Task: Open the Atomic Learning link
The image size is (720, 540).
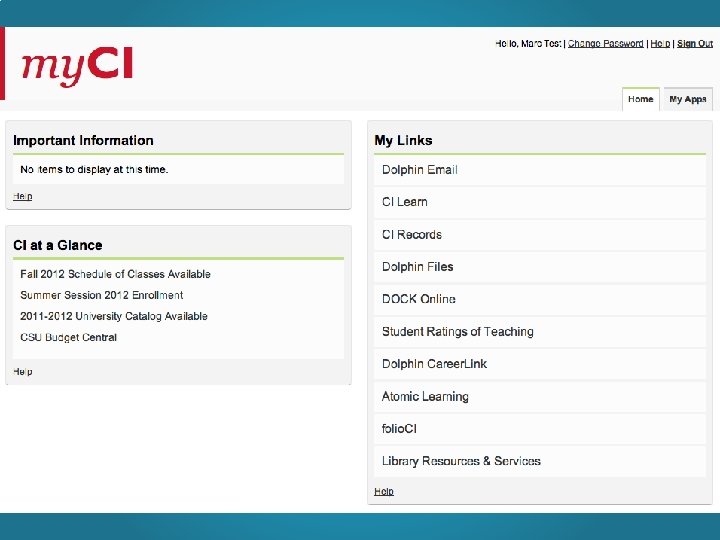Action: pyautogui.click(x=540, y=396)
